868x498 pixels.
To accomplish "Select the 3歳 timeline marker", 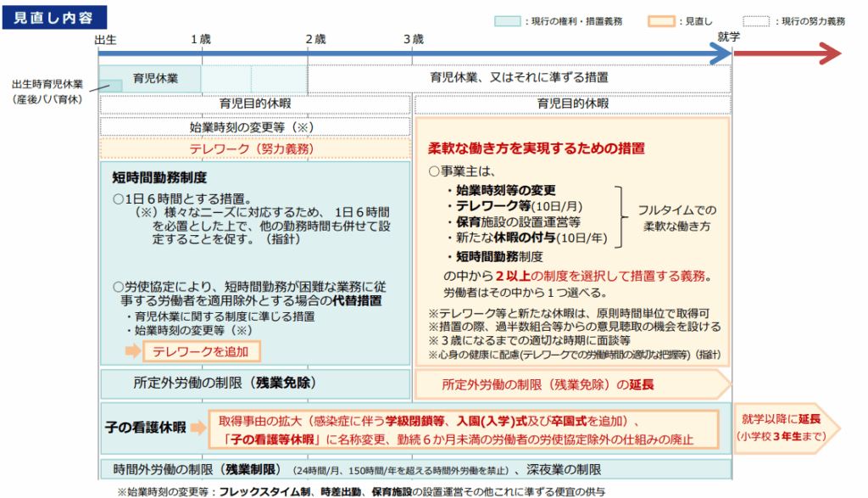I will (413, 38).
